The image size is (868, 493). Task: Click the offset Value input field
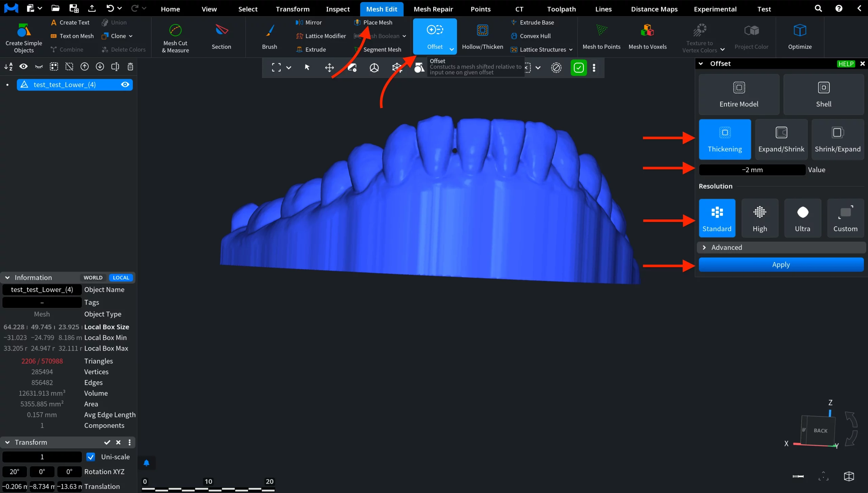[x=752, y=170]
